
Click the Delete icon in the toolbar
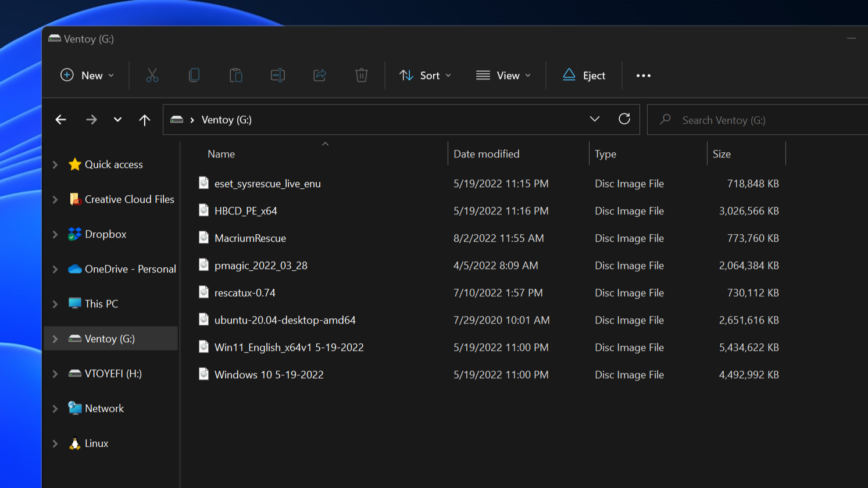(361, 75)
